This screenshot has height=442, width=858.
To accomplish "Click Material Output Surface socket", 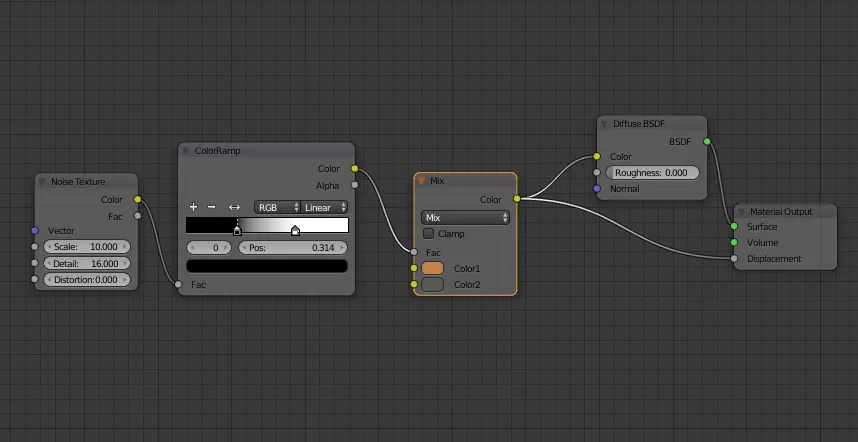I will 734,226.
